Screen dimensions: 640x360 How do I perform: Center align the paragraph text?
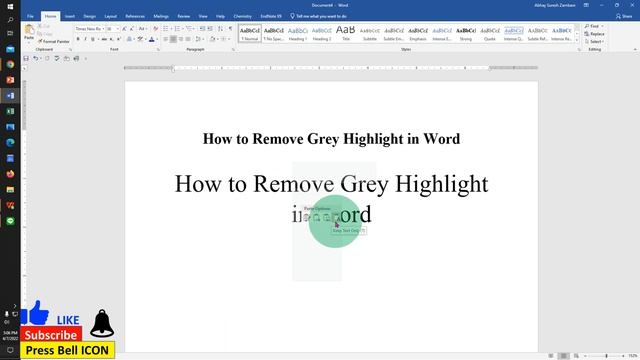(173, 39)
